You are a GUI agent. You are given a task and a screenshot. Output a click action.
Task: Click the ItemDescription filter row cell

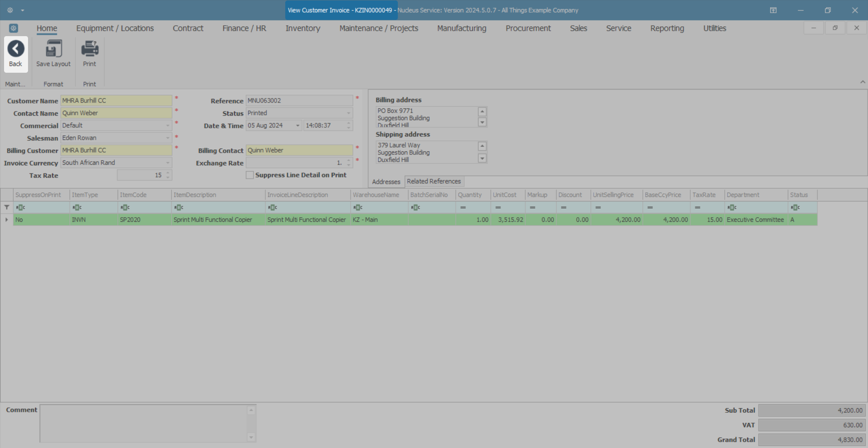click(218, 207)
